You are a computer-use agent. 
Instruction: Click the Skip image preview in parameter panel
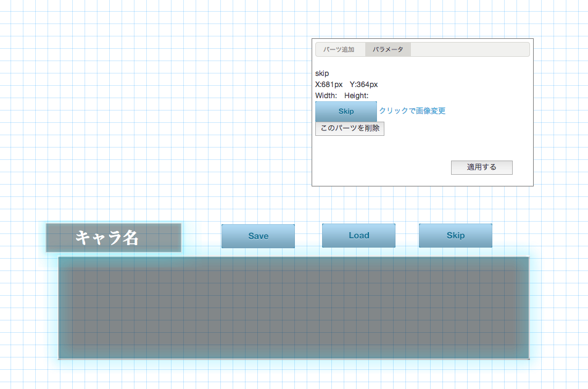coord(346,111)
